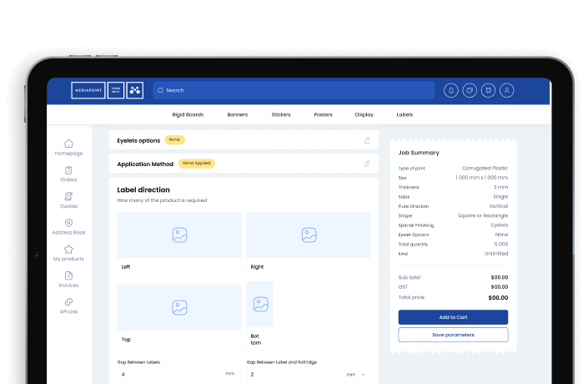Open Orders from the sidebar
Viewport: 588px width, 384px height.
point(68,174)
